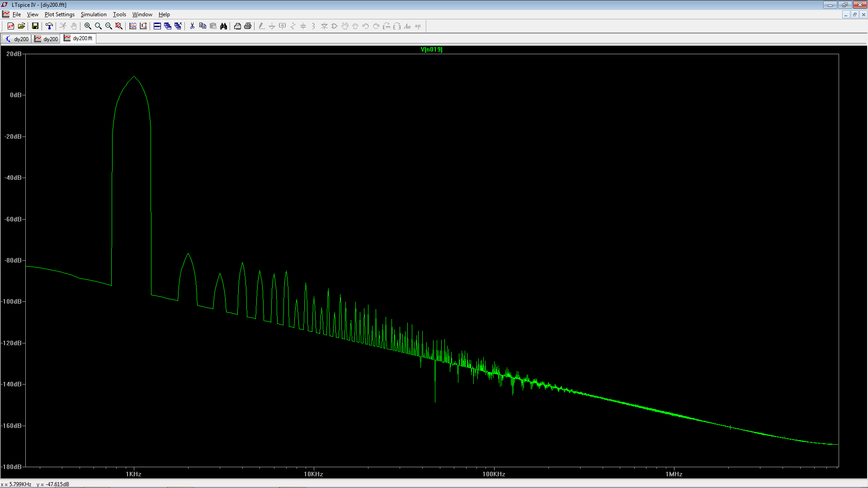
Task: Cascade windows using the cascade icon
Action: click(168, 26)
